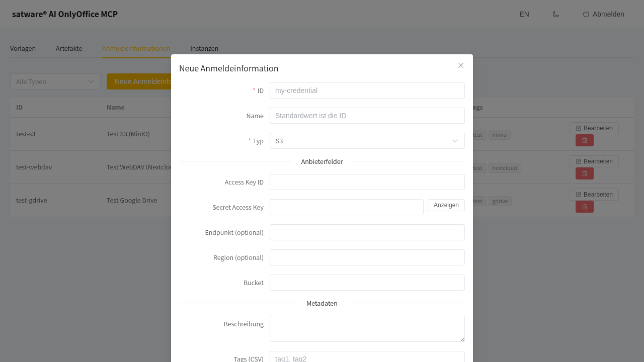Screen dimensions: 644x362
Task: Edit the test-gdrive credential
Action: (x=594, y=195)
